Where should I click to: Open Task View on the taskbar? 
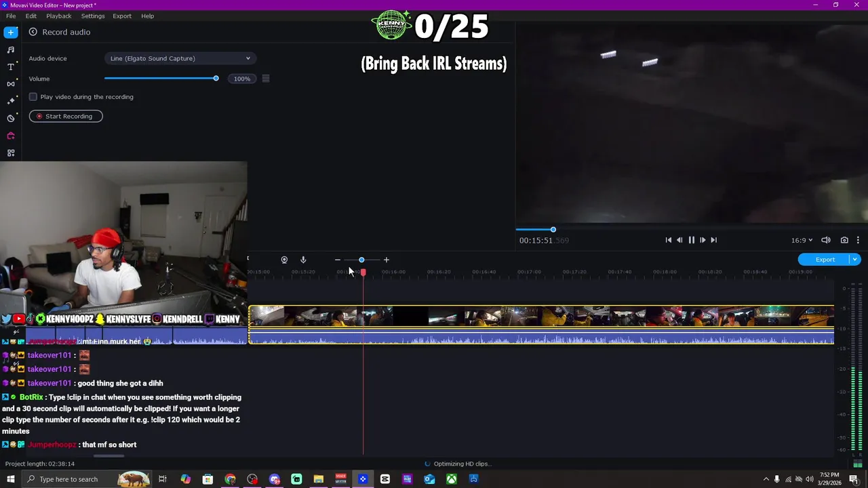(163, 479)
